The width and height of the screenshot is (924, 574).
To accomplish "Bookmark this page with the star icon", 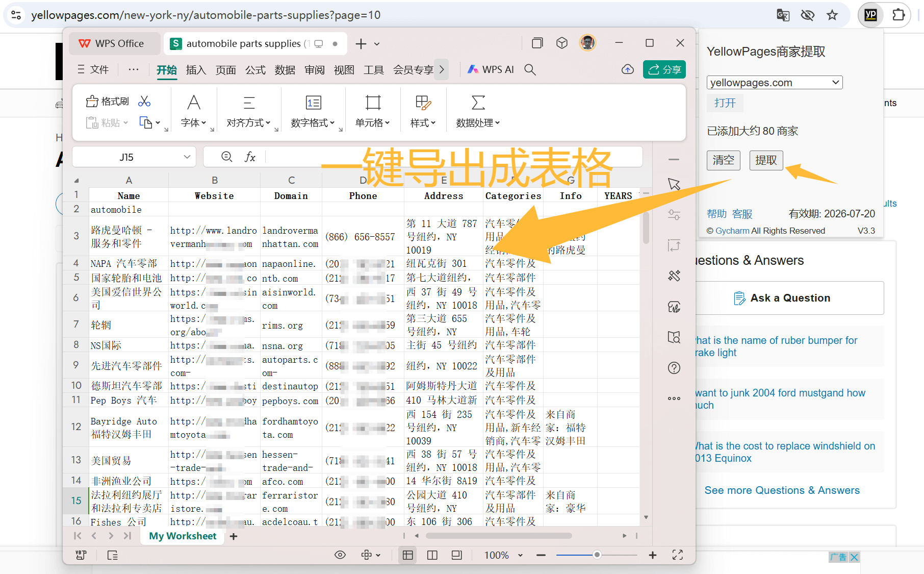I will tap(832, 15).
